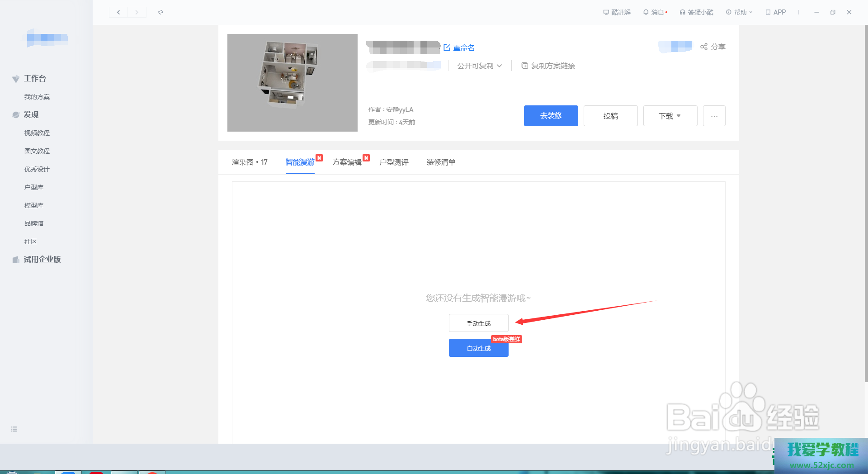
Task: Click the 3D floor plan thumbnail
Action: (292, 82)
